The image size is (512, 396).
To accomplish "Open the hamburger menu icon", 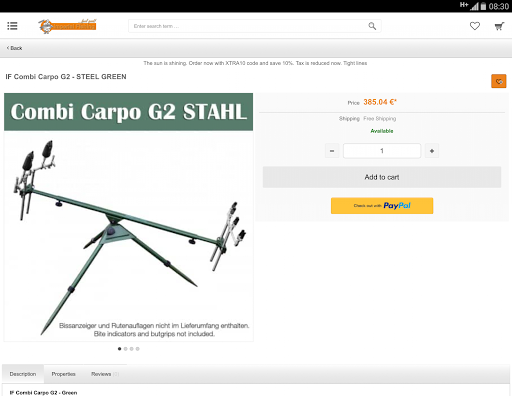I will [12, 26].
